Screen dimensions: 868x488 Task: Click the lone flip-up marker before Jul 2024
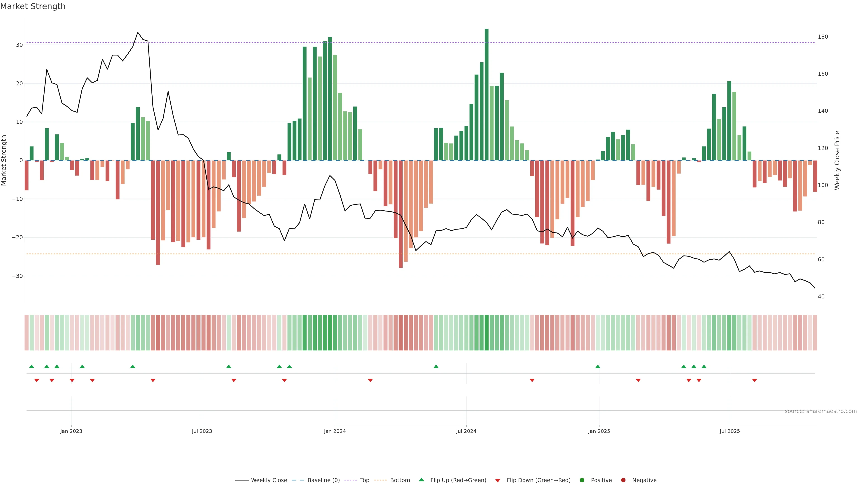(x=436, y=366)
